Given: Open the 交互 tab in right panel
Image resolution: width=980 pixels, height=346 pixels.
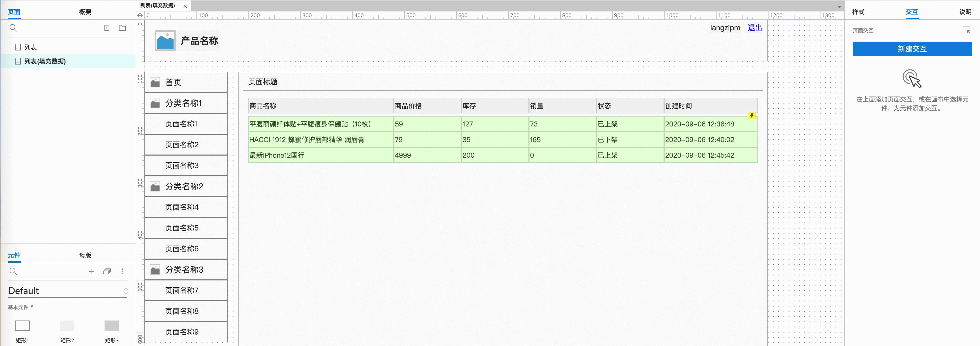Looking at the screenshot, I should pos(911,12).
